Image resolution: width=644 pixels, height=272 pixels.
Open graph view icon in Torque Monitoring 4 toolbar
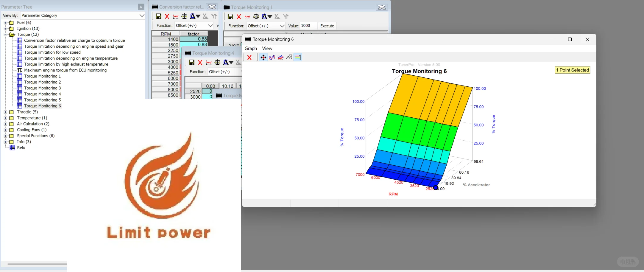[x=209, y=62]
